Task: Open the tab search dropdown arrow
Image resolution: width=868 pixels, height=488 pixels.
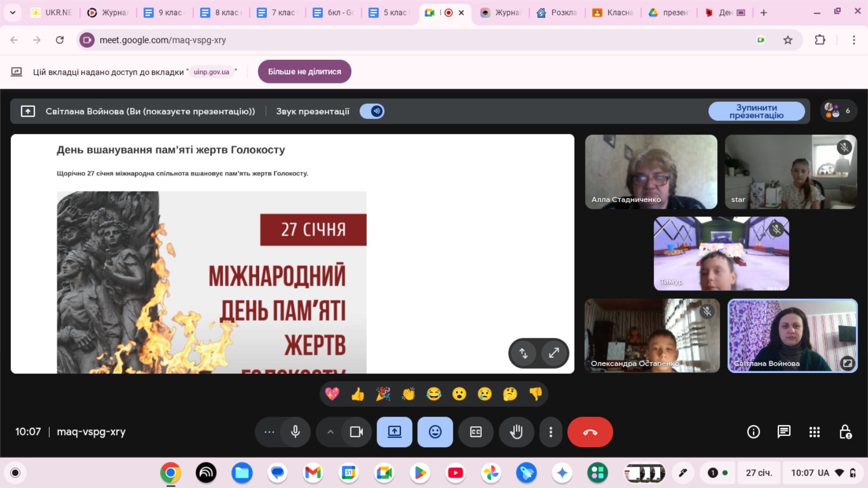Action: (12, 12)
